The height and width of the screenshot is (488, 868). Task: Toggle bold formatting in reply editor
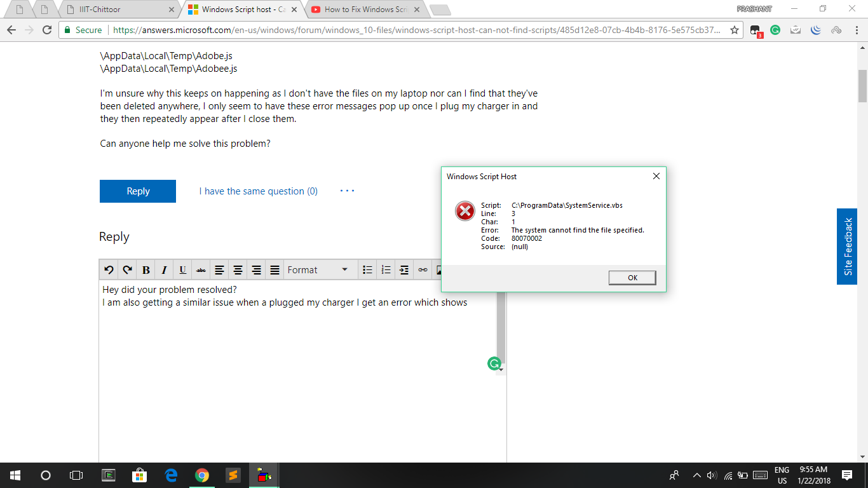[x=146, y=270]
